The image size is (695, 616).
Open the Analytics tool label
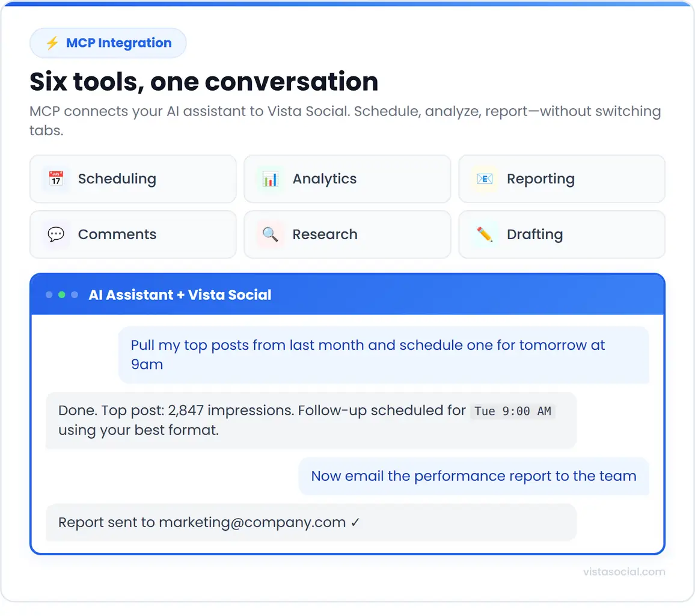coord(325,179)
